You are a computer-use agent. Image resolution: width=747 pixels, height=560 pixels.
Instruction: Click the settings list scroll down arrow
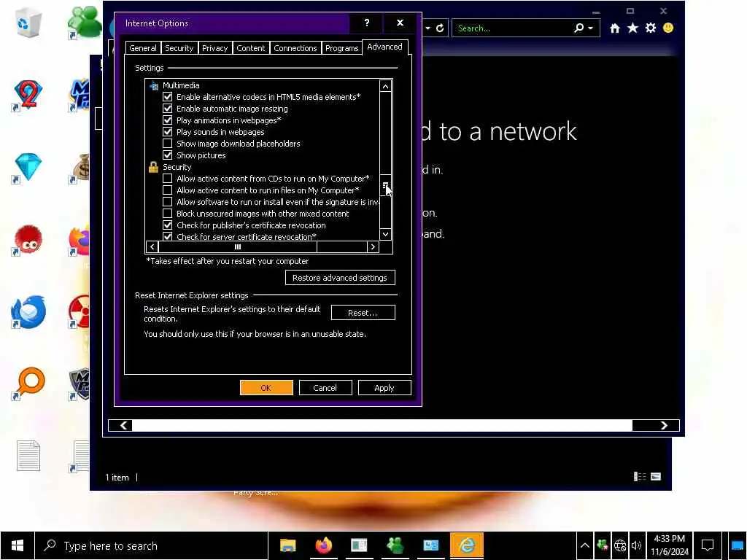pyautogui.click(x=385, y=234)
